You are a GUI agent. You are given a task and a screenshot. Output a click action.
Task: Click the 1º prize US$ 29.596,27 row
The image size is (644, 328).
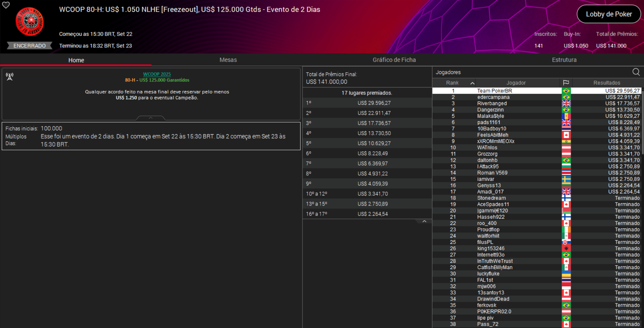coord(367,103)
